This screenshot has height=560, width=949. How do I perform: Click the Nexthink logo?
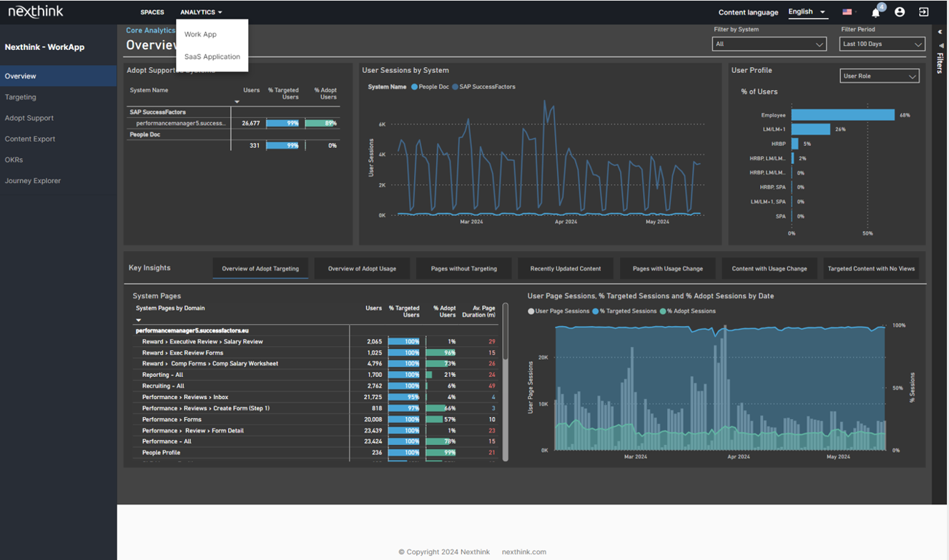point(36,12)
